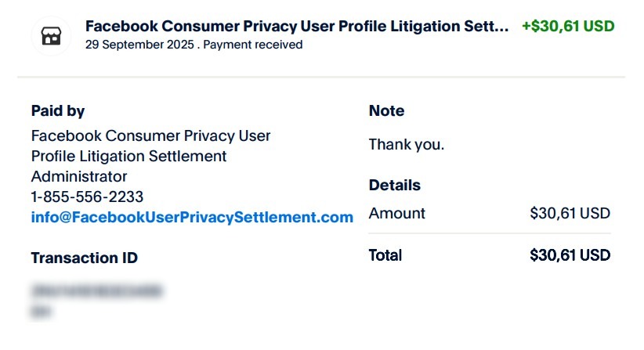
Task: Click the blurred transaction ID value
Action: pos(96,292)
